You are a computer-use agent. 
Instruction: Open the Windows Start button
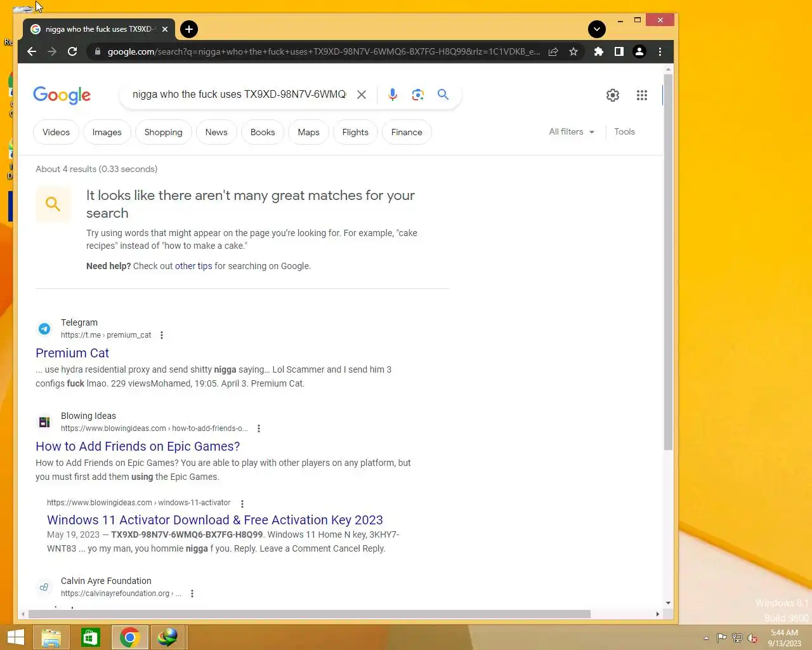click(15, 637)
